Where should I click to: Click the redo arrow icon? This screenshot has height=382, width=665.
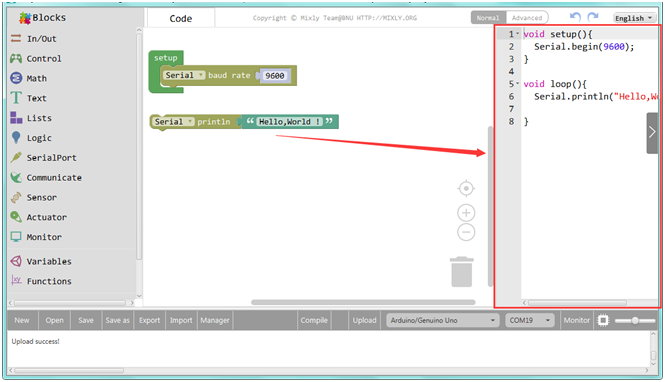tap(593, 17)
